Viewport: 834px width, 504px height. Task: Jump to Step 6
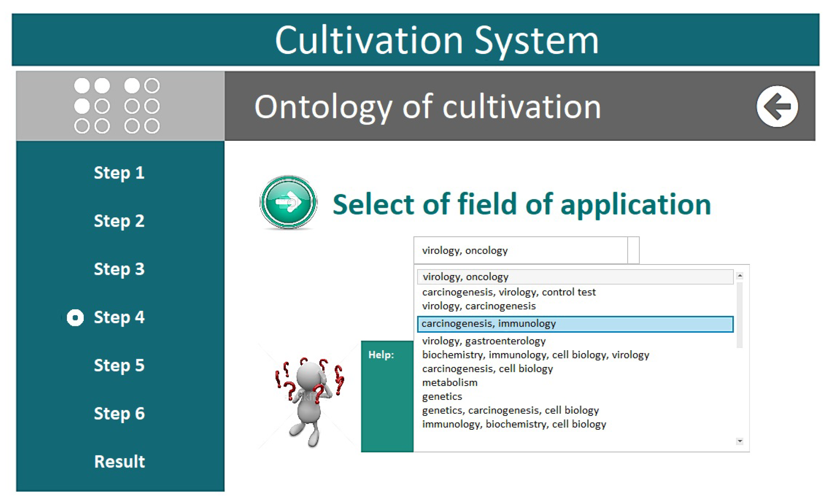coord(119,414)
